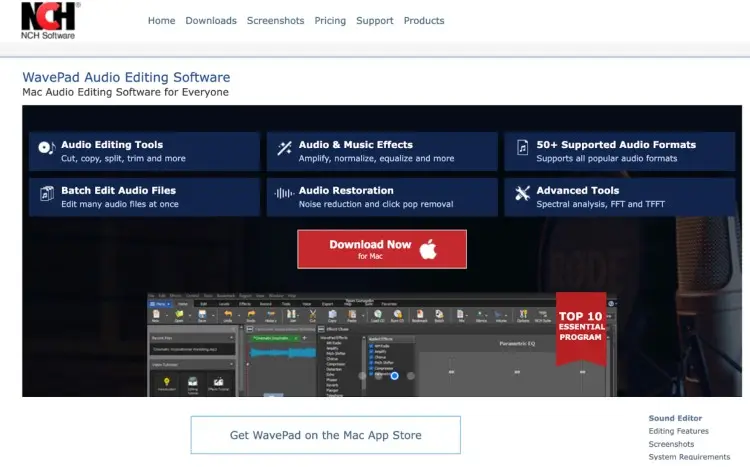Open the Products navigation link
This screenshot has height=467, width=750.
pyautogui.click(x=424, y=21)
